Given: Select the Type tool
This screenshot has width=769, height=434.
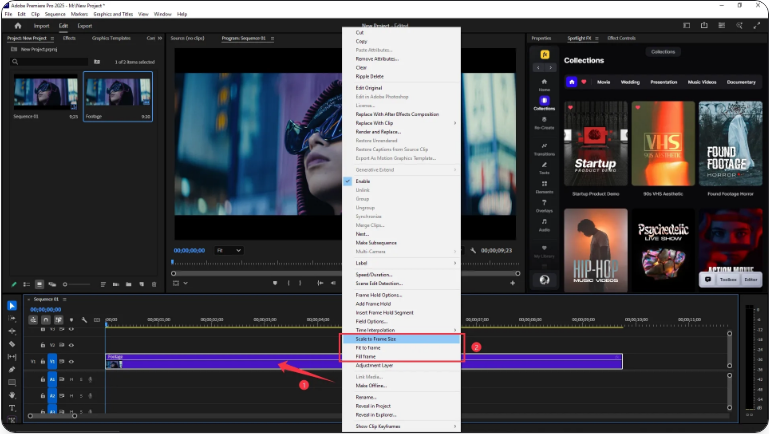Looking at the screenshot, I should point(12,408).
